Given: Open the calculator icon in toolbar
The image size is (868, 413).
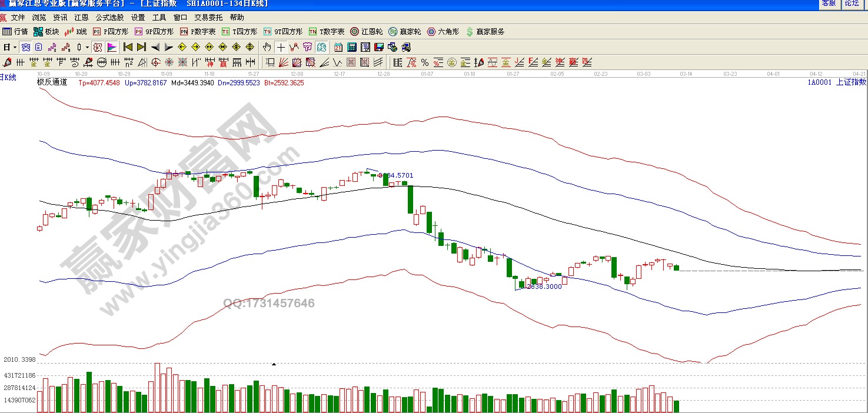Looking at the screenshot, I should (x=352, y=47).
